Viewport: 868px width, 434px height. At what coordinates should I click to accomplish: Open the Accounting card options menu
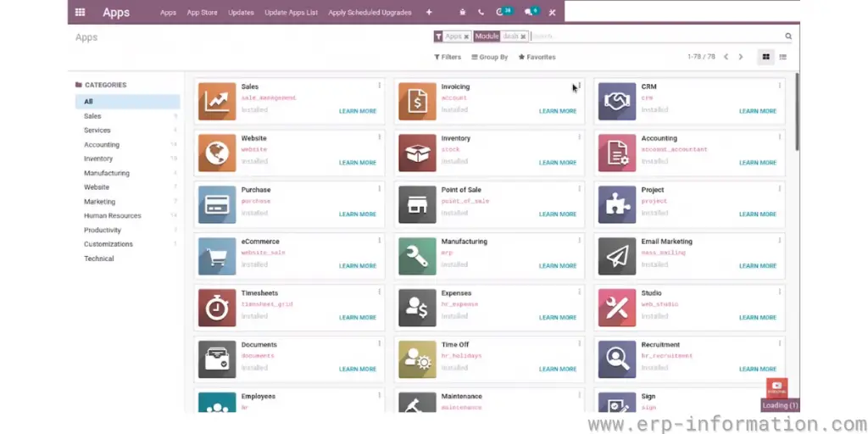tap(780, 137)
